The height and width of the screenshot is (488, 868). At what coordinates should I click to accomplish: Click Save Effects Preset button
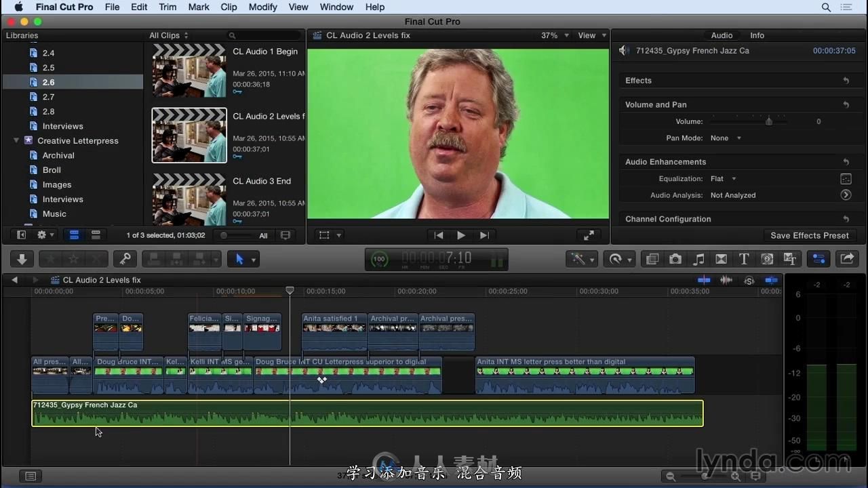point(810,235)
